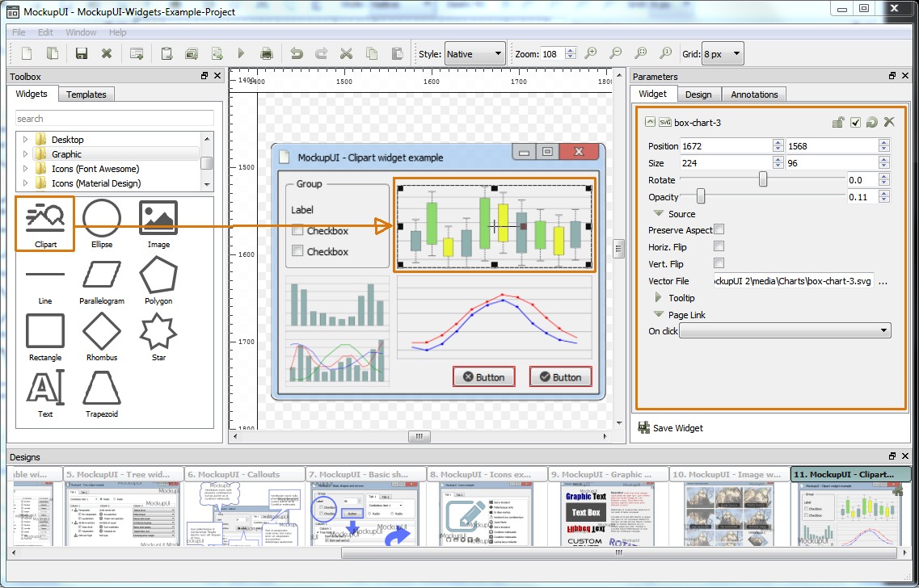919x588 pixels.
Task: Collapse the box-chart-3 widget panel header arrow
Action: tap(649, 122)
